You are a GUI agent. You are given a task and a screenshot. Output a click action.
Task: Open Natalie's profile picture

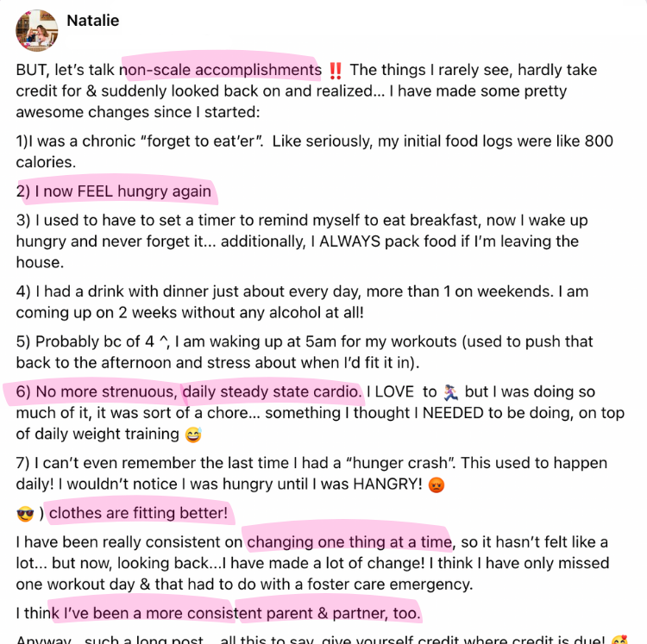(37, 30)
